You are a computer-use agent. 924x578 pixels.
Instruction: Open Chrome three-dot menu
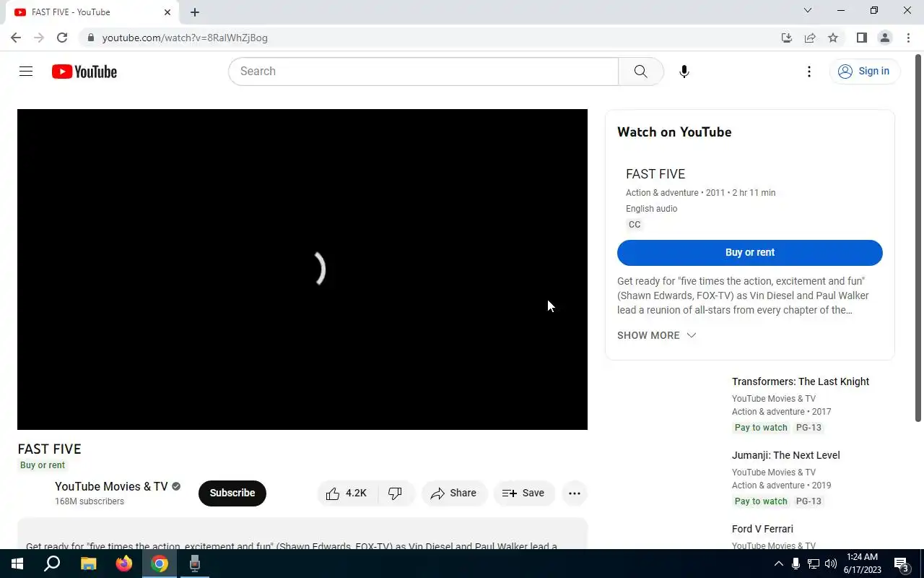[907, 38]
